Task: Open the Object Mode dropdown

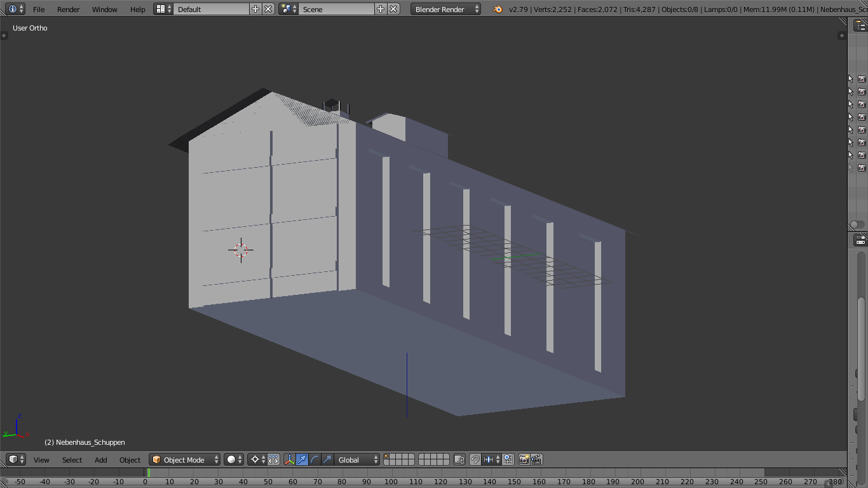Action: 185,459
